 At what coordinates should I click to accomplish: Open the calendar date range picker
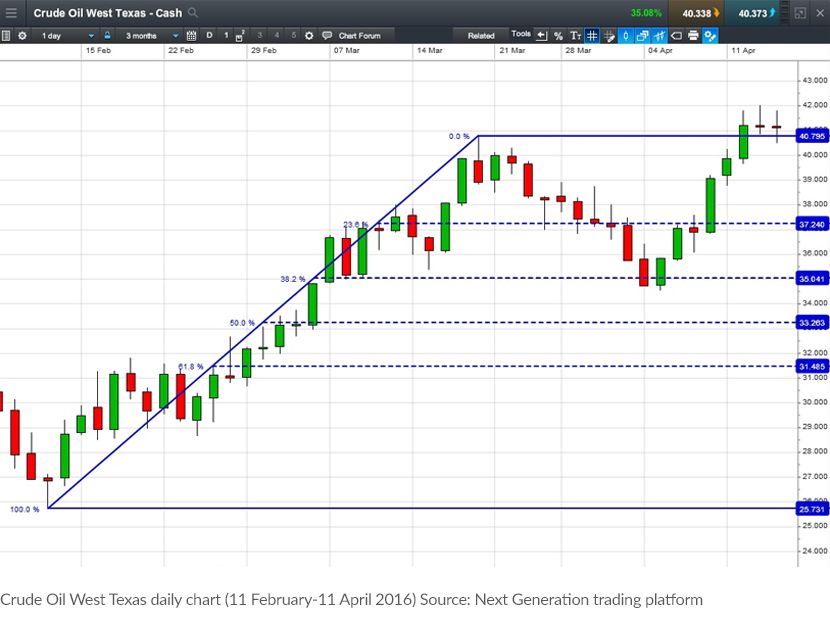191,35
